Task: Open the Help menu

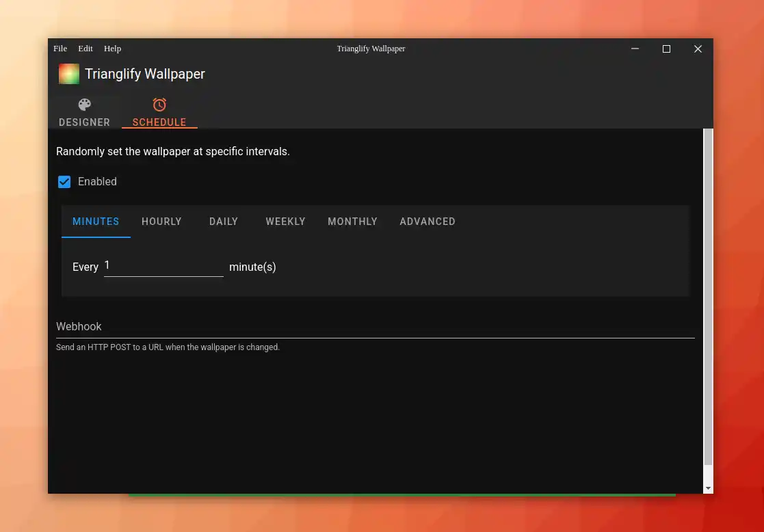Action: [x=113, y=49]
